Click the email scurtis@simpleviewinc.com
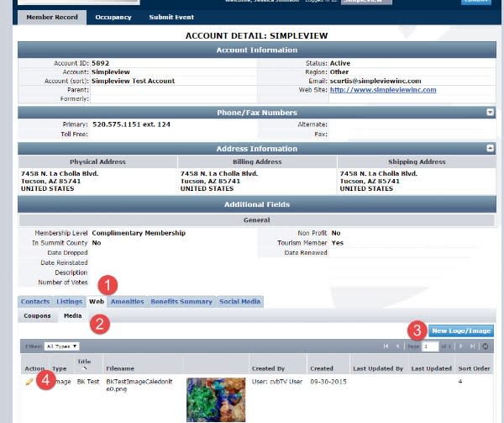 tap(375, 81)
